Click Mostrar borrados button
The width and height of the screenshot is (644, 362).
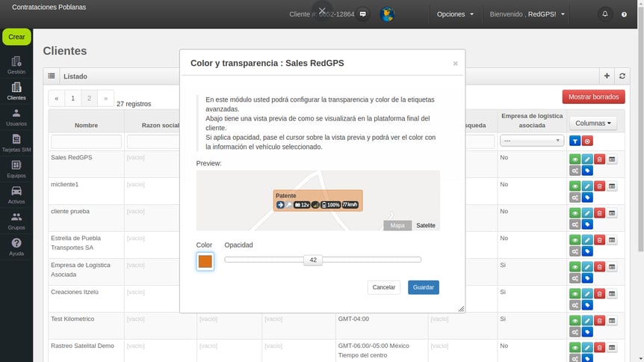click(593, 96)
